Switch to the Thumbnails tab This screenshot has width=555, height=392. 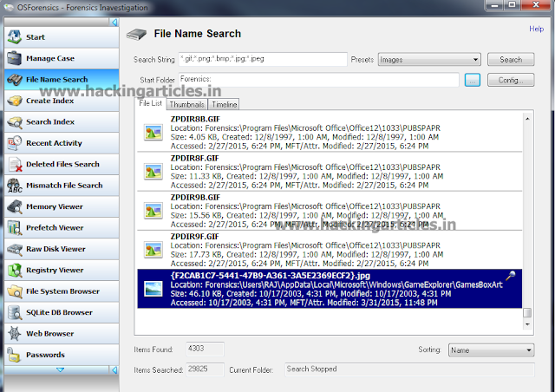(x=187, y=104)
